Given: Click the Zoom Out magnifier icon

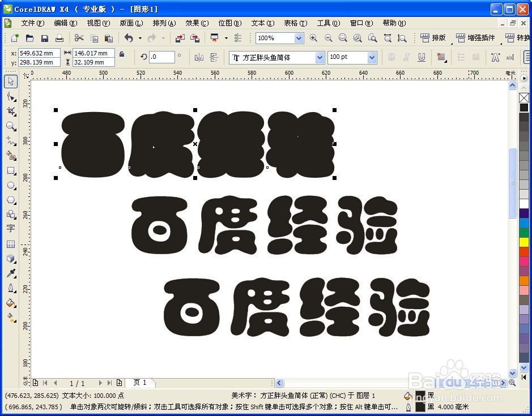Looking at the screenshot, I should pos(328,38).
